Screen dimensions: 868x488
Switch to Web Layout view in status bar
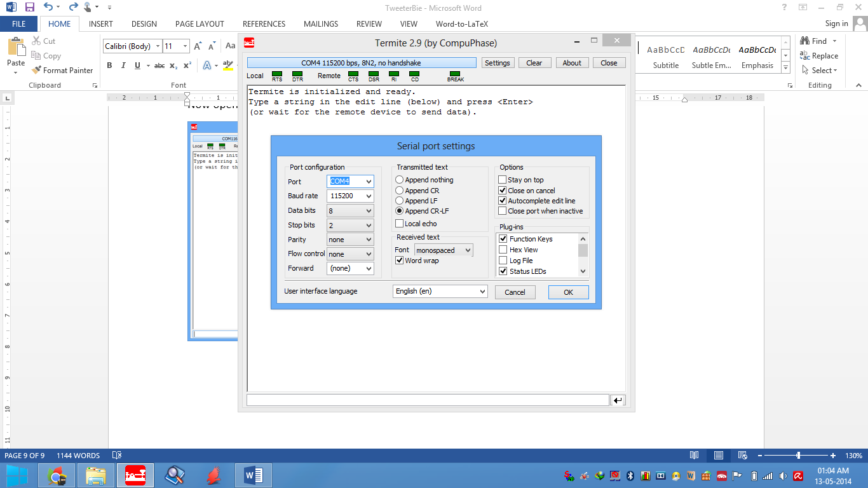[742, 456]
